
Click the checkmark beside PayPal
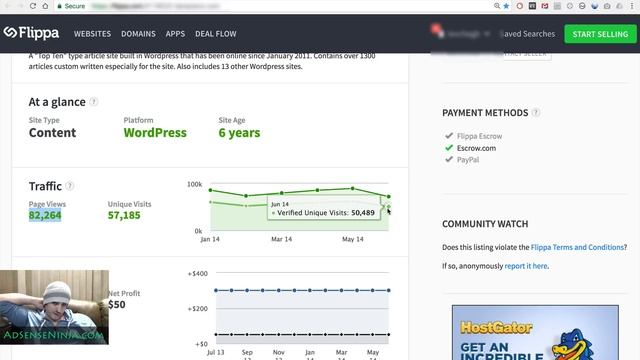pyautogui.click(x=449, y=159)
